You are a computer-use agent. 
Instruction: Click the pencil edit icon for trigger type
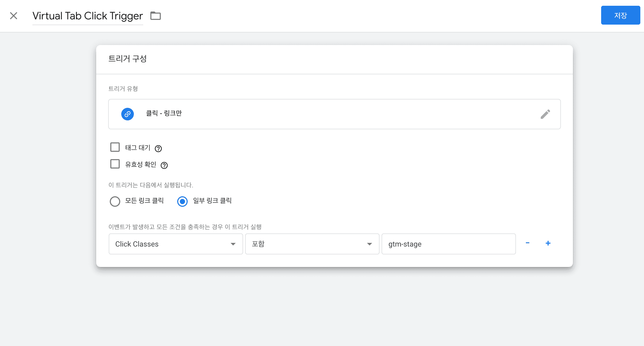pos(545,114)
